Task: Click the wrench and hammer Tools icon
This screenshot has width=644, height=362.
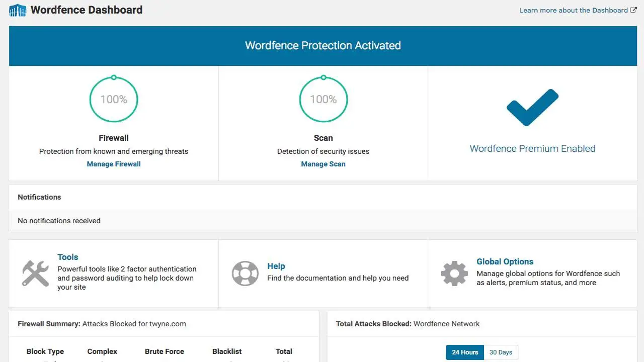Action: point(35,274)
